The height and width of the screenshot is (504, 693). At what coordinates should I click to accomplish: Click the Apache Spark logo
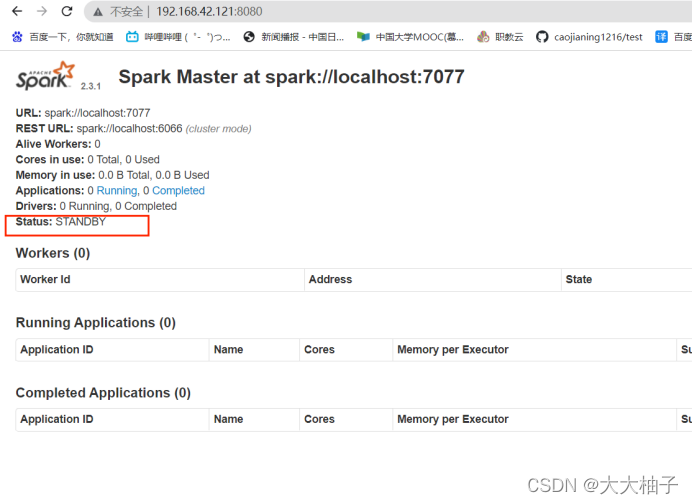46,76
